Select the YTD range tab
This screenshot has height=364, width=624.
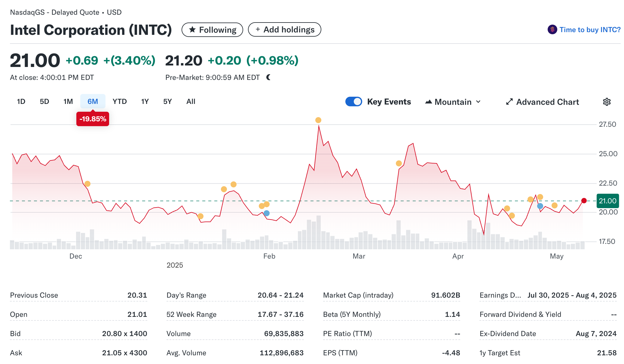pos(120,102)
